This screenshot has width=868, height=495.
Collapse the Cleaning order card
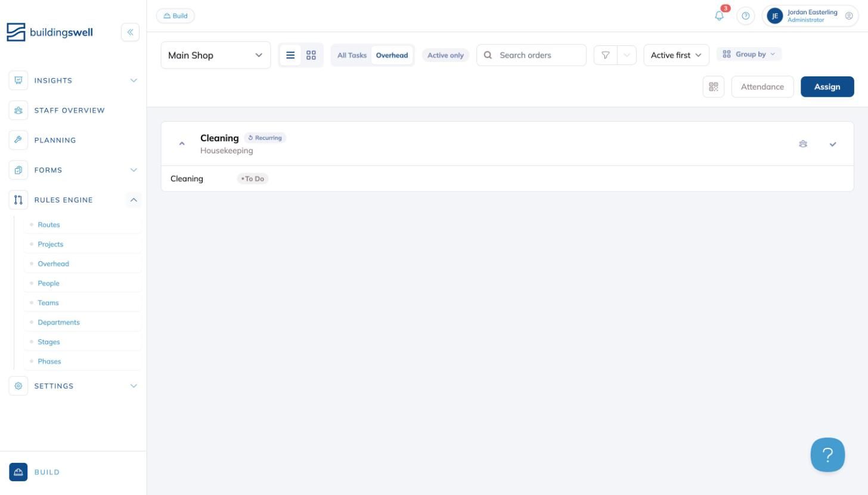tap(182, 144)
